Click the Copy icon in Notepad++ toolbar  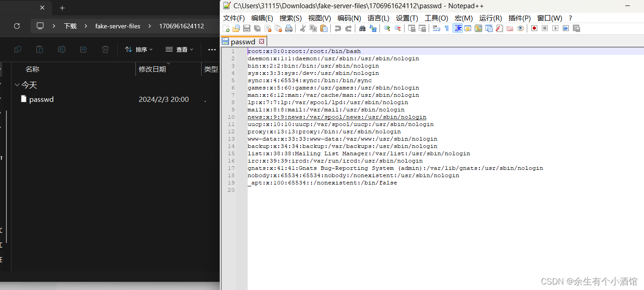click(x=313, y=28)
